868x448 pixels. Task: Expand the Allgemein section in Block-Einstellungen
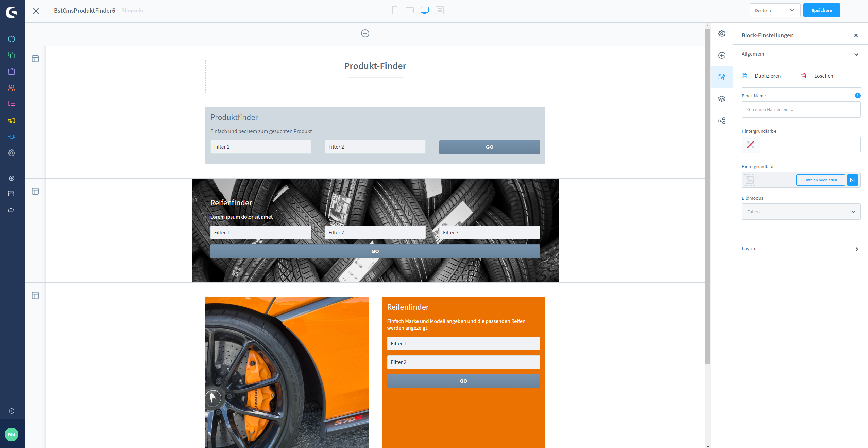[x=800, y=54]
